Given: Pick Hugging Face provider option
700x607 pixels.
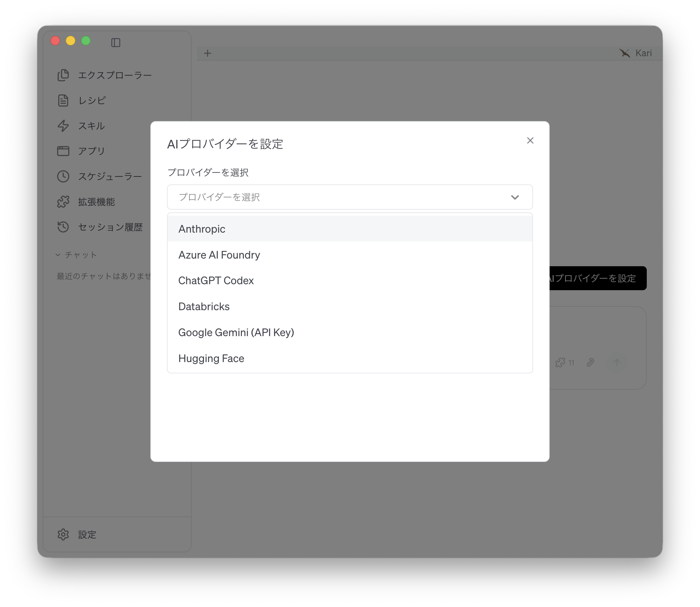Looking at the screenshot, I should click(x=350, y=358).
